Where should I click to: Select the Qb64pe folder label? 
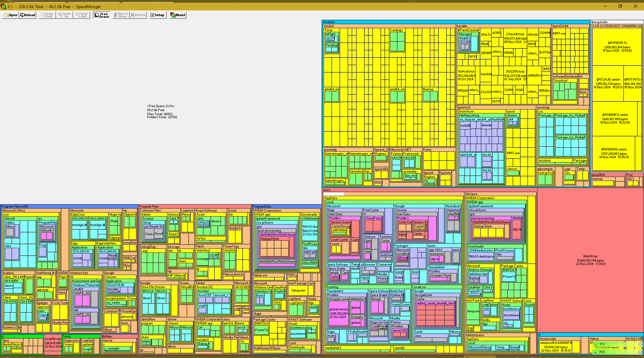point(107,337)
